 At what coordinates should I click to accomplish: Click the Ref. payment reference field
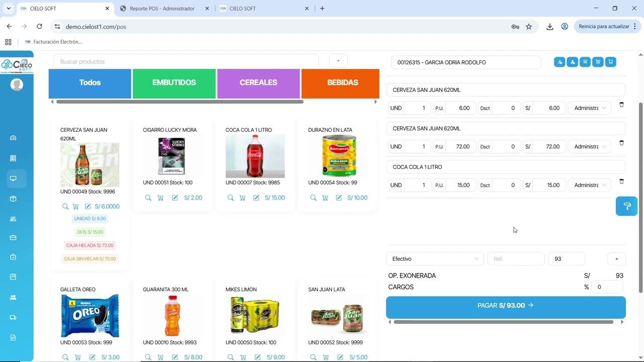pos(516,259)
